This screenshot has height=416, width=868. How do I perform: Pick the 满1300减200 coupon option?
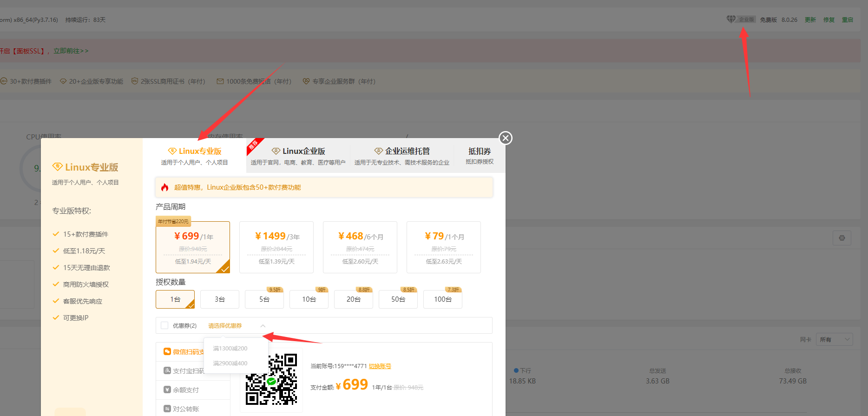pyautogui.click(x=230, y=348)
